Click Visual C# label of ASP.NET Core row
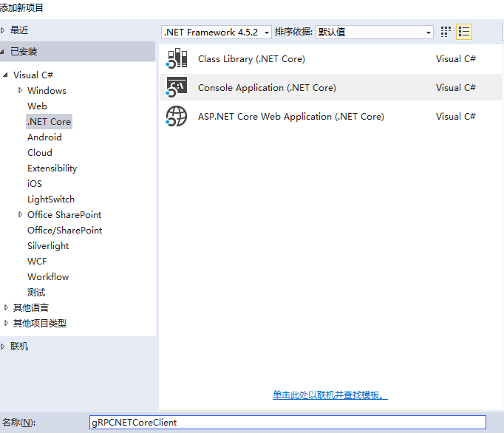This screenshot has height=433, width=504. pyautogui.click(x=455, y=116)
